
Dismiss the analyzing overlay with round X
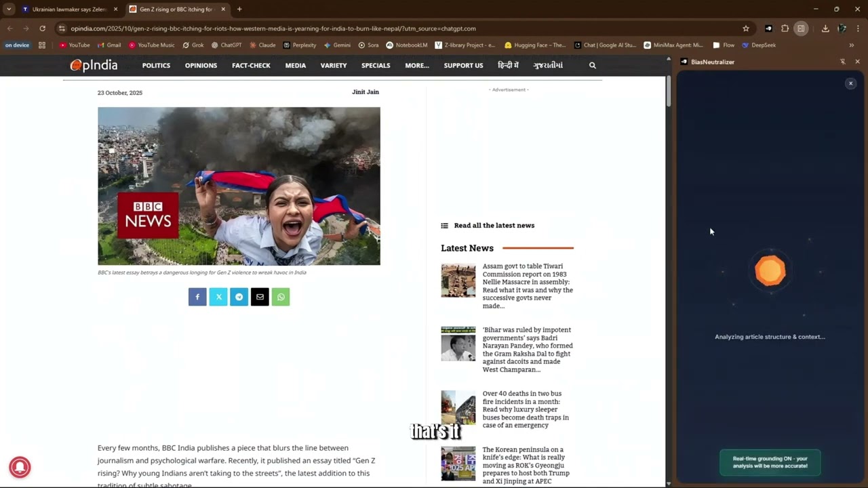[x=850, y=83]
